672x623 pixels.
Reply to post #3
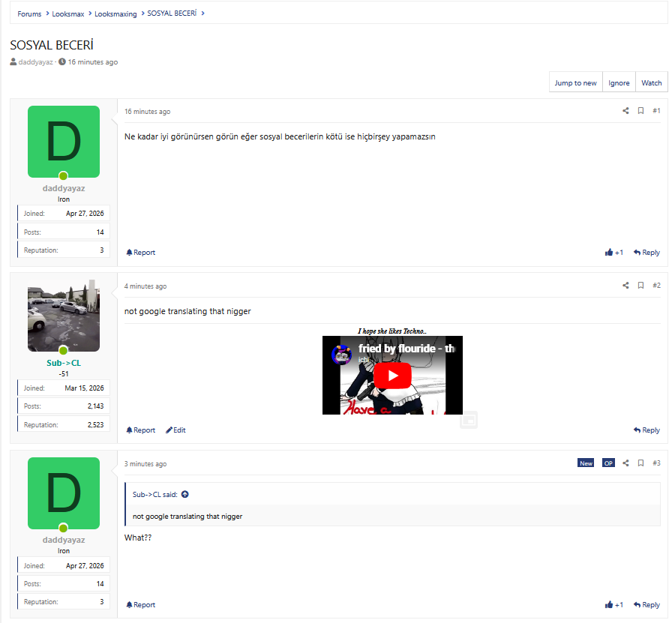click(646, 605)
